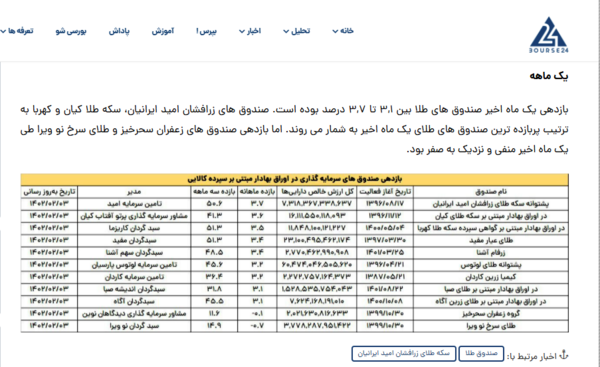Click three-month return ۱۱.۶
The height and width of the screenshot is (367, 600).
click(214, 313)
